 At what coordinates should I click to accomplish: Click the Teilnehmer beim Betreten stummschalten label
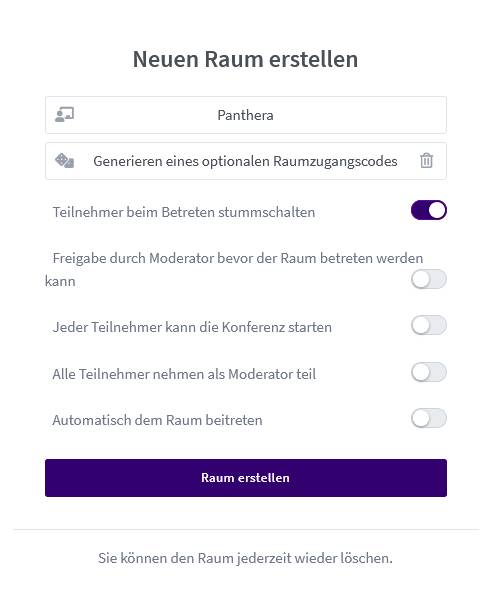click(x=184, y=212)
